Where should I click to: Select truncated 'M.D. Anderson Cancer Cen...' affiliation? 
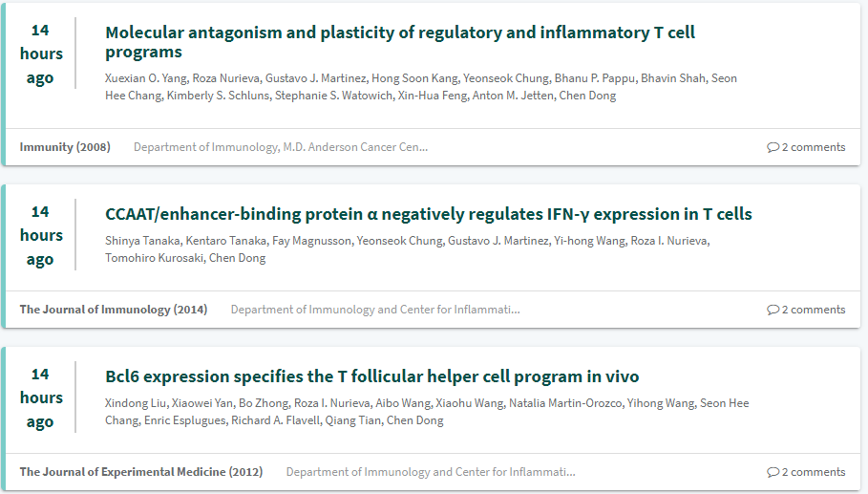pos(281,147)
